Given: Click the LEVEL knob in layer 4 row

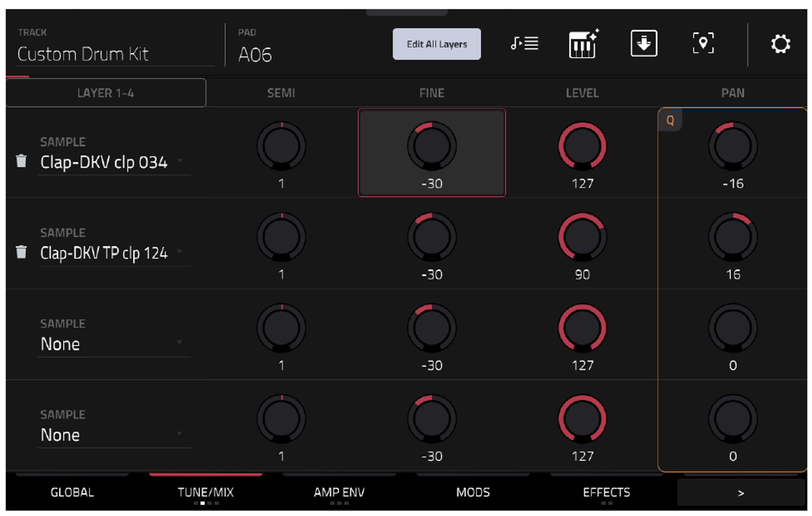Looking at the screenshot, I should coord(582,419).
